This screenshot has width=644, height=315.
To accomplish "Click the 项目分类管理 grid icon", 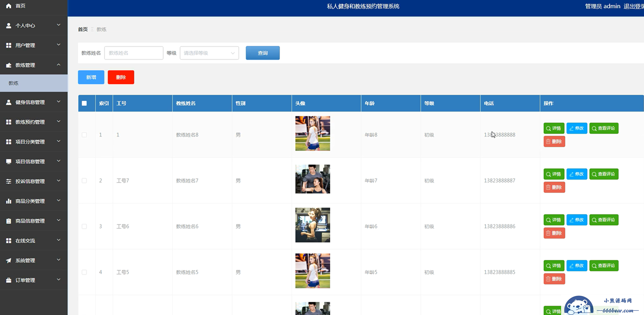I will tap(9, 142).
